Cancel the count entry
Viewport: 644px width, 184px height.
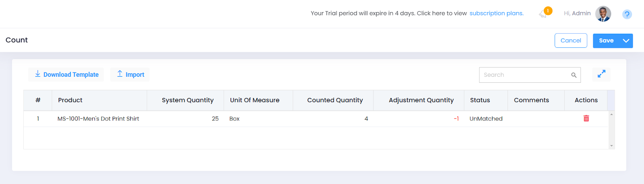click(570, 41)
